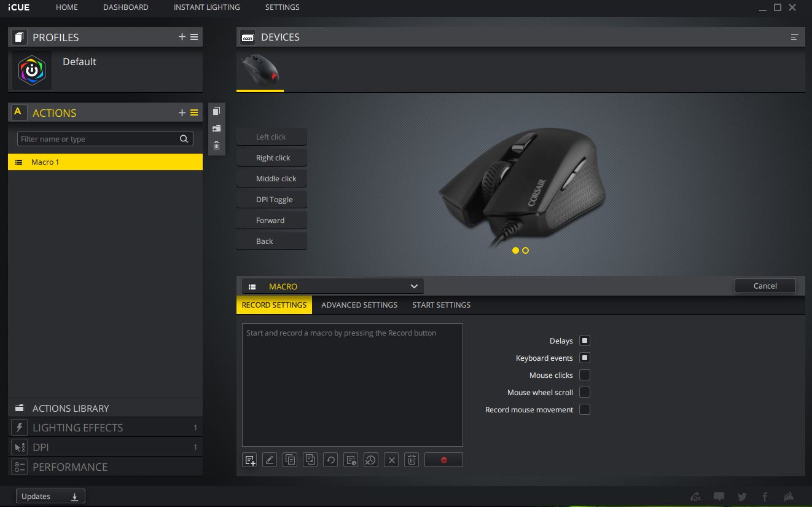Click the trash icon below macro list
Screen dimensions: 812x507
(x=412, y=460)
